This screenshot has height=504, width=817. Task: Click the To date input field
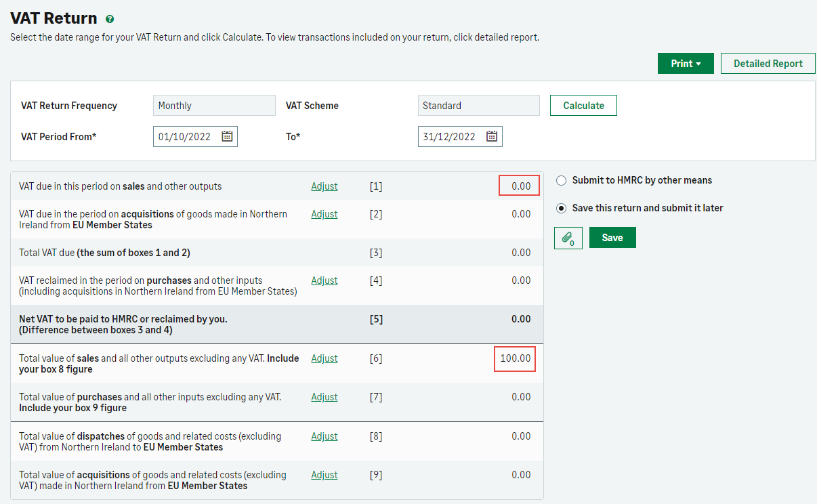tap(450, 137)
